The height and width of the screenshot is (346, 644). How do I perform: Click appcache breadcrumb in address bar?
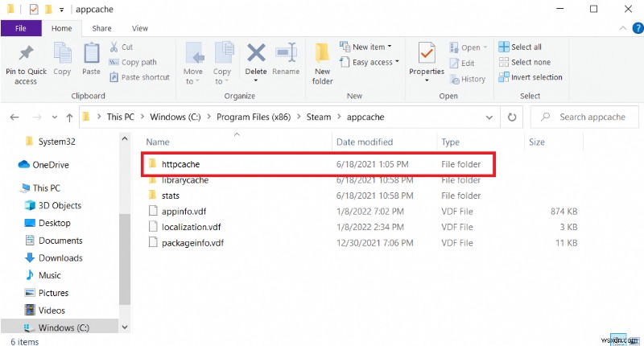click(365, 117)
